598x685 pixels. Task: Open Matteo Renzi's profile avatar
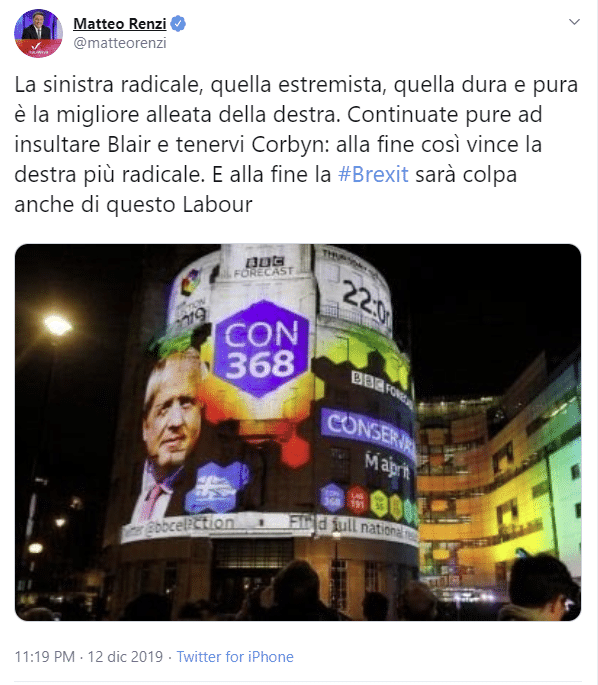38,33
